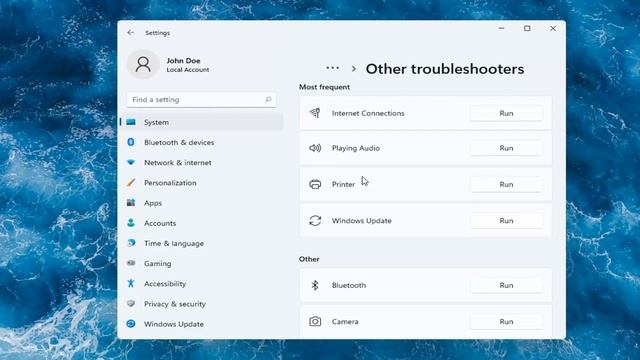Go to Network & internet settings
Screen dimensions: 640x360
pos(201,162)
